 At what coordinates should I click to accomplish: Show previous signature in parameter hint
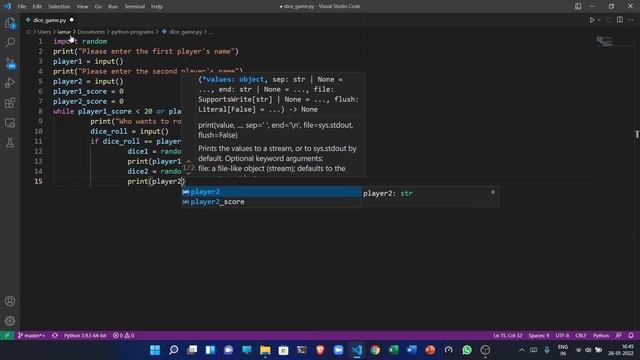[x=189, y=161]
